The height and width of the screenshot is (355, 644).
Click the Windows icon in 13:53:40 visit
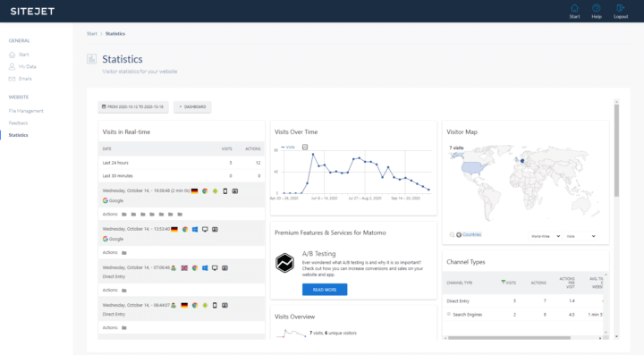[x=195, y=230]
